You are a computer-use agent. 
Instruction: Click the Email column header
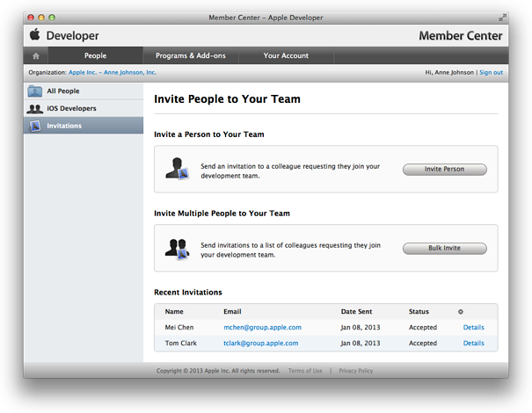[232, 312]
